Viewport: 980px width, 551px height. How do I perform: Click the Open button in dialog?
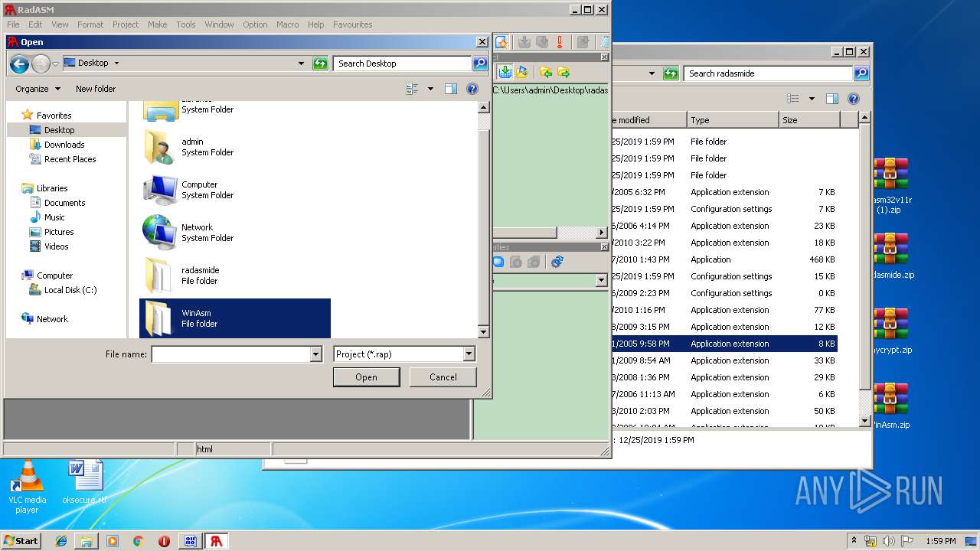tap(366, 377)
